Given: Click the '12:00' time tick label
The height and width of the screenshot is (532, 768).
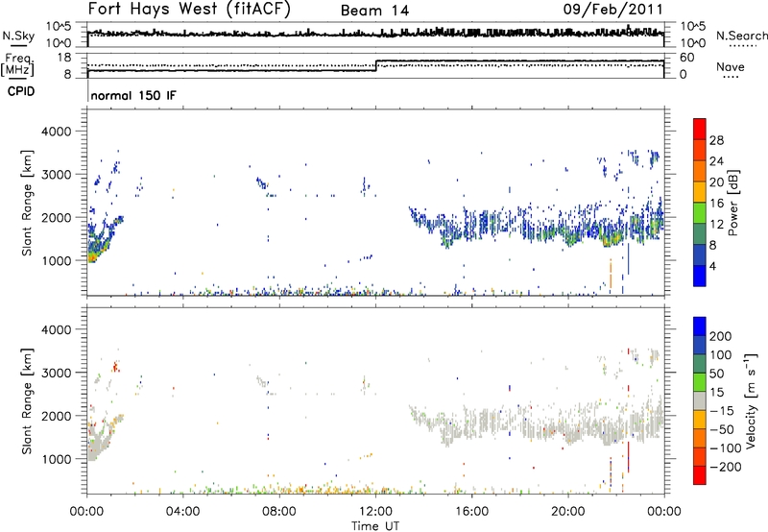Looking at the screenshot, I should [375, 511].
